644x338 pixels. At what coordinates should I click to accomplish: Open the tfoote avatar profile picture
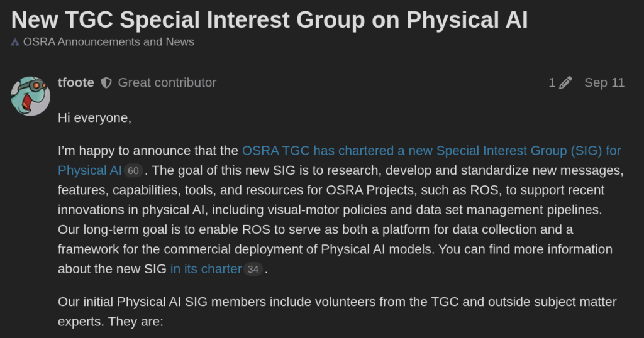point(30,96)
